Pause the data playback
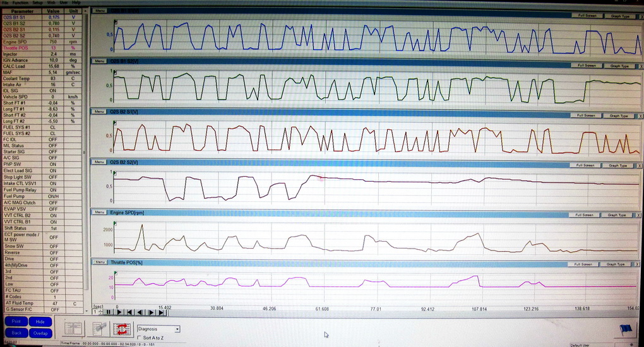This screenshot has width=644, height=347. (109, 312)
